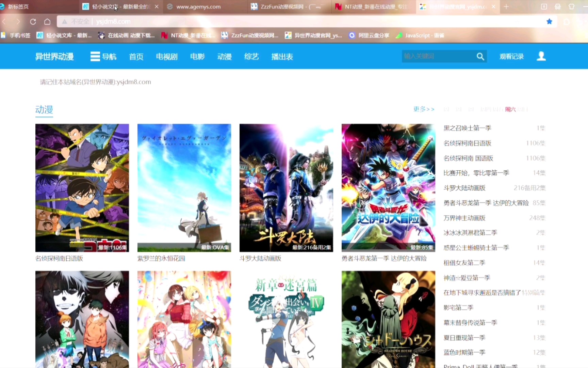
Task: Open the 紫罗兰的永恒花园 poster
Action: [184, 188]
